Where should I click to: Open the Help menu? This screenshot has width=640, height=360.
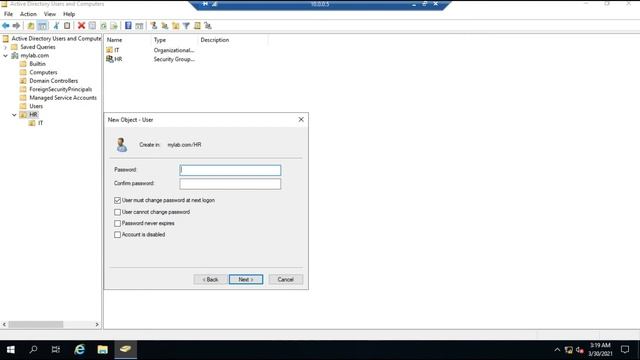click(69, 14)
